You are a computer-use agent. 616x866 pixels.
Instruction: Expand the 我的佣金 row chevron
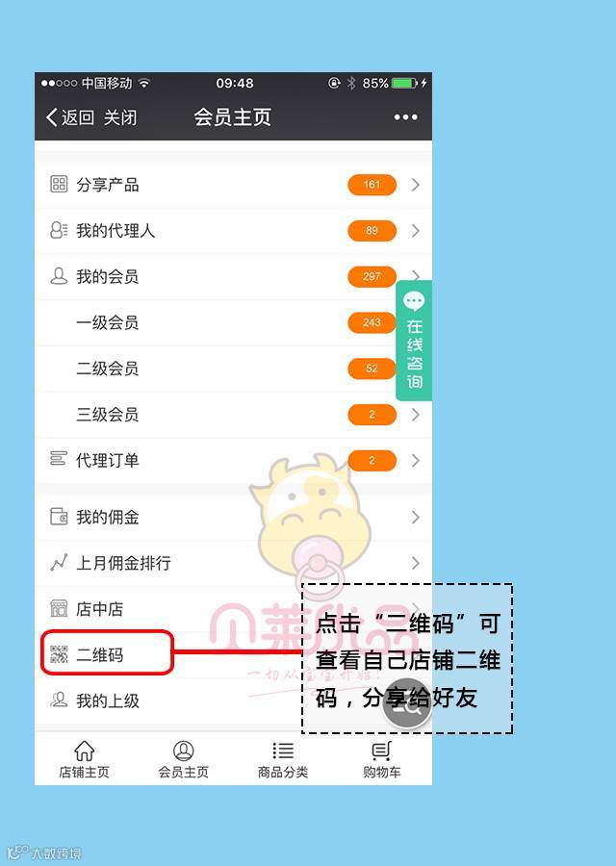416,517
